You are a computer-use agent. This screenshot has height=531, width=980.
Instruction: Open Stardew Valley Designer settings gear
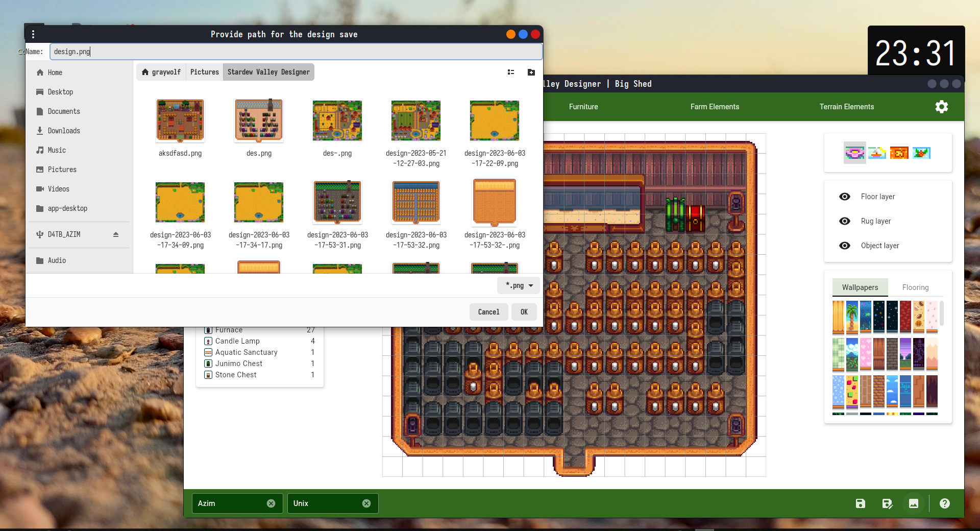pos(942,107)
